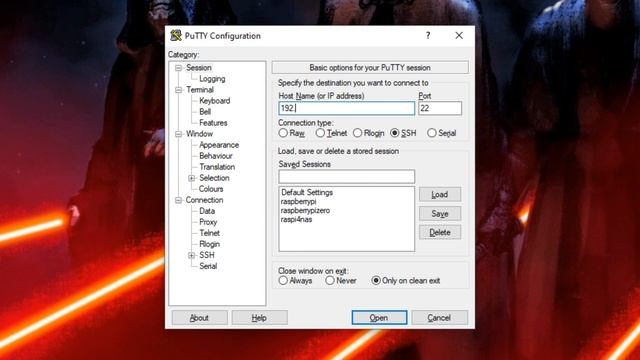Open the Keyboard category
Screen dimensions: 640x360
click(214, 101)
